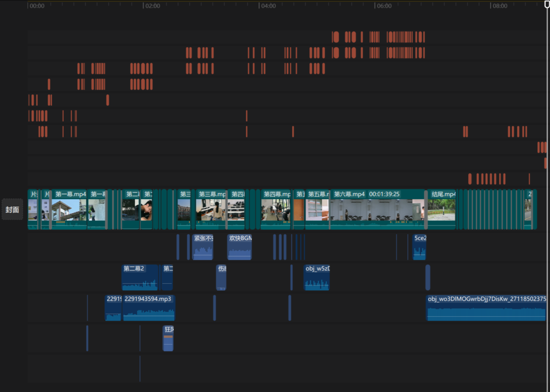Select the 紧张不安 audio clip

202,247
